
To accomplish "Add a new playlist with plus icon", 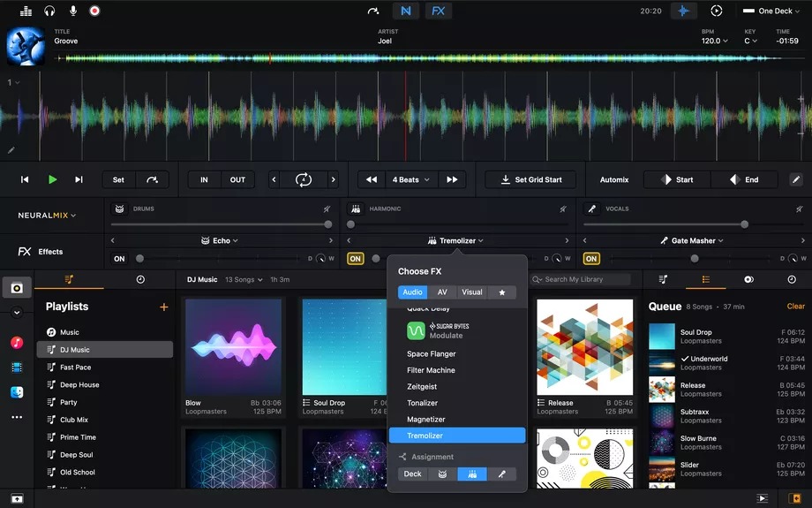I will 163,307.
